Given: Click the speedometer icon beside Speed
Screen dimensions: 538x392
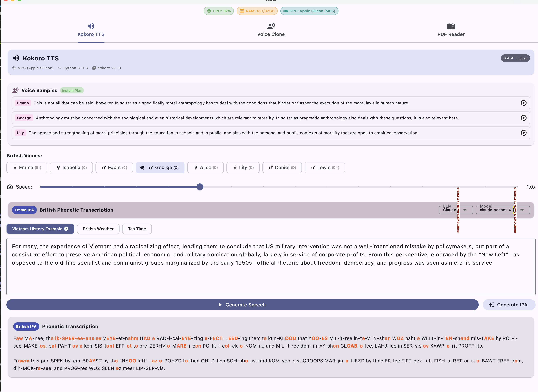Looking at the screenshot, I should tap(10, 187).
